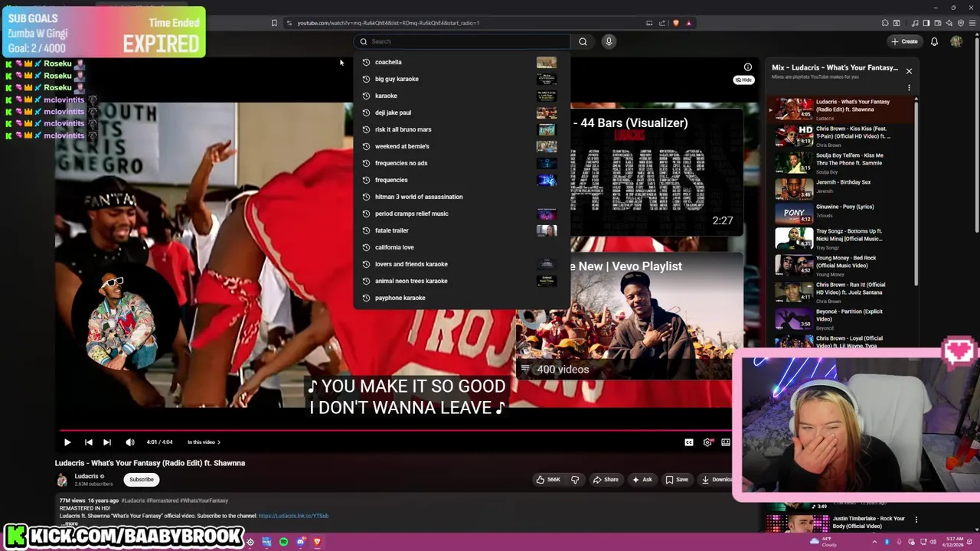
Task: Select 'Young Money - Bed Rock' playlist item
Action: click(x=842, y=265)
